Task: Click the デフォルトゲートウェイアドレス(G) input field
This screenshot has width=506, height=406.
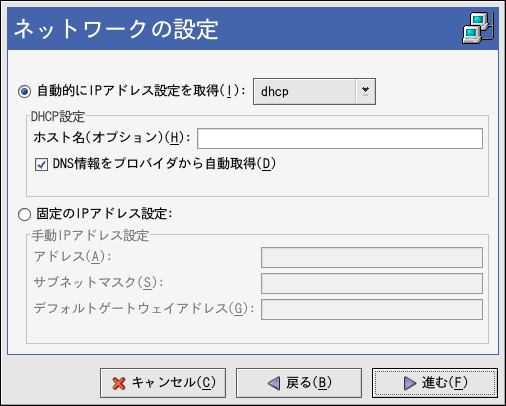Action: (x=372, y=309)
